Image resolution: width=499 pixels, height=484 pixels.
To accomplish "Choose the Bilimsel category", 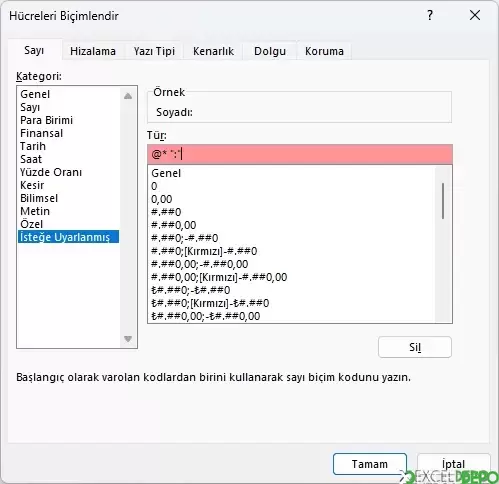I will (68, 198).
